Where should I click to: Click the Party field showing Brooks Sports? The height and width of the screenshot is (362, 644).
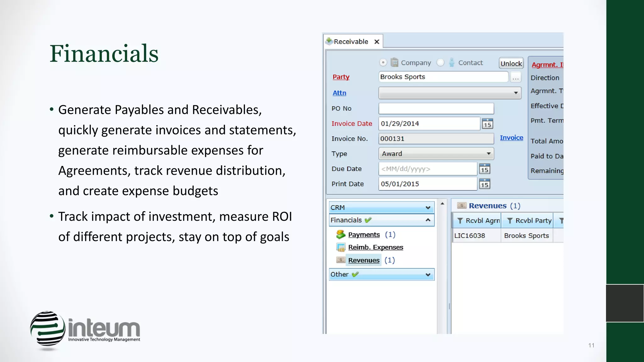click(443, 77)
